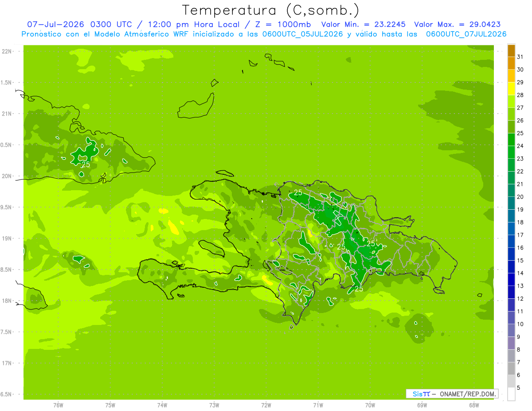The image size is (532, 411).
Task: Click the 76W longitude axis label
Action: [x=58, y=405]
